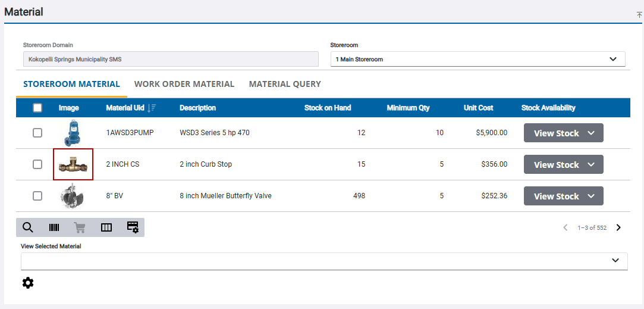The height and width of the screenshot is (309, 644).
Task: Open the column chooser icon
Action: coord(106,227)
